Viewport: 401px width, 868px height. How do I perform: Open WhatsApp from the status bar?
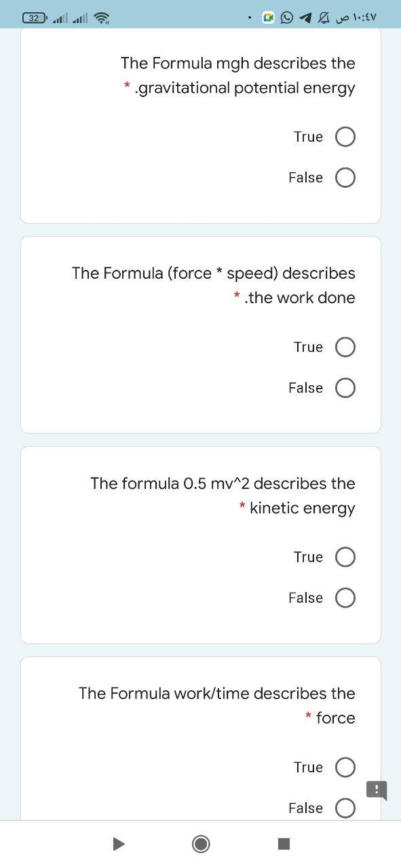tap(288, 18)
